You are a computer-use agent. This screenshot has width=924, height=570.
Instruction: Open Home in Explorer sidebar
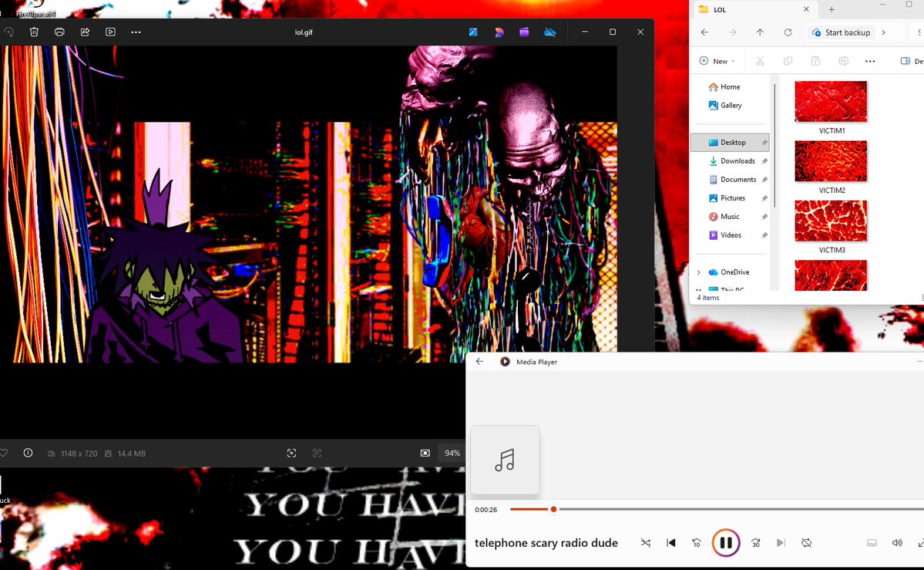coord(730,86)
